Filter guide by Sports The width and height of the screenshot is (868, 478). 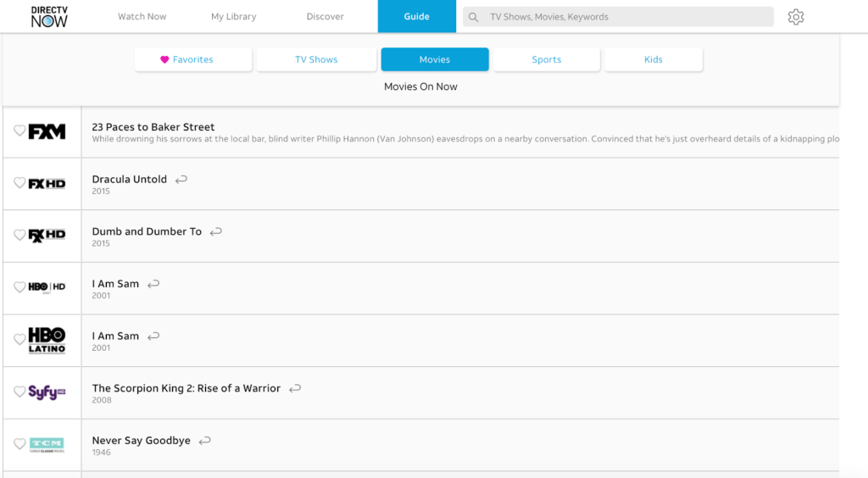click(x=547, y=59)
